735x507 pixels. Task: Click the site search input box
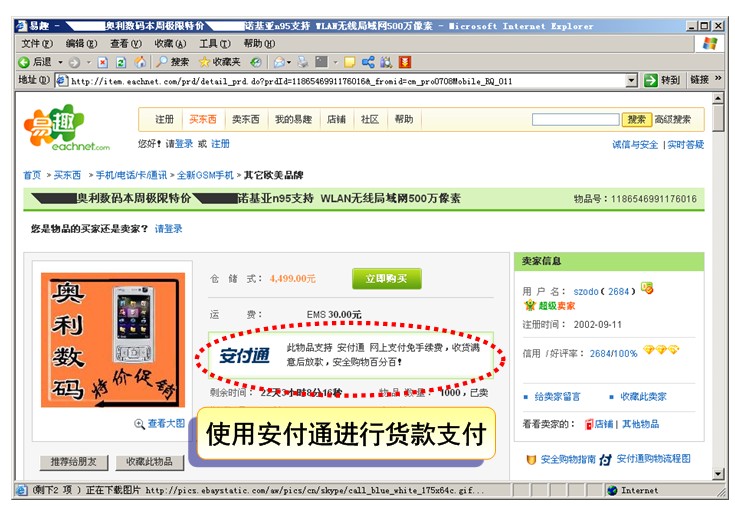tap(576, 119)
